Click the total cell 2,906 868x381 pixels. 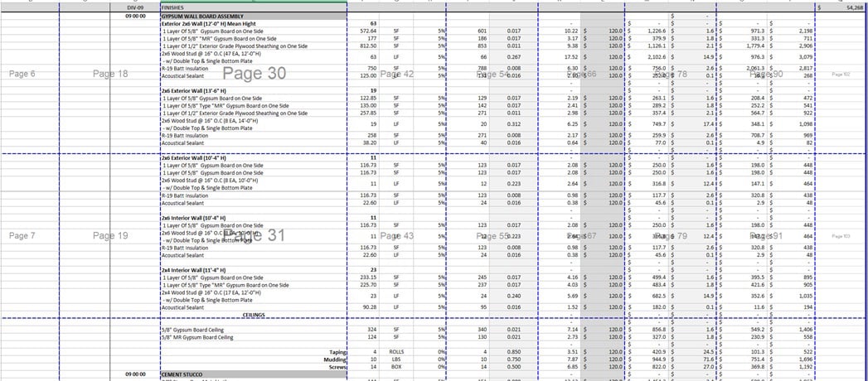tap(791, 46)
